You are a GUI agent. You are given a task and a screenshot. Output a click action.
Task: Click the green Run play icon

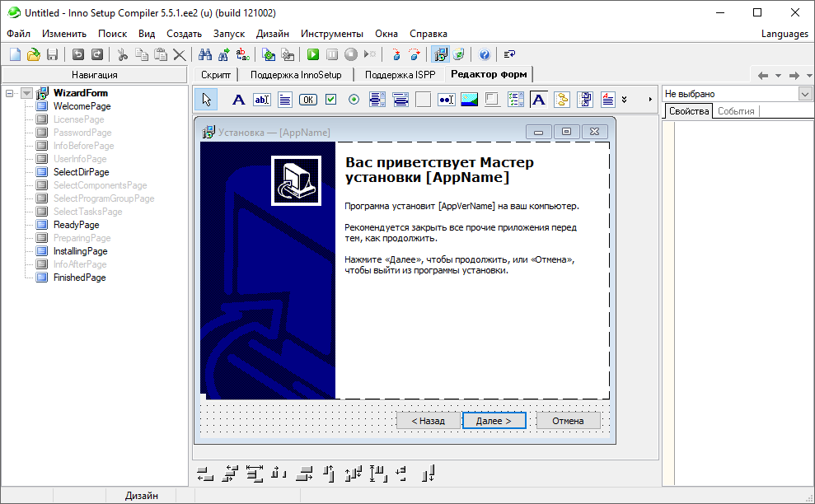pyautogui.click(x=313, y=54)
